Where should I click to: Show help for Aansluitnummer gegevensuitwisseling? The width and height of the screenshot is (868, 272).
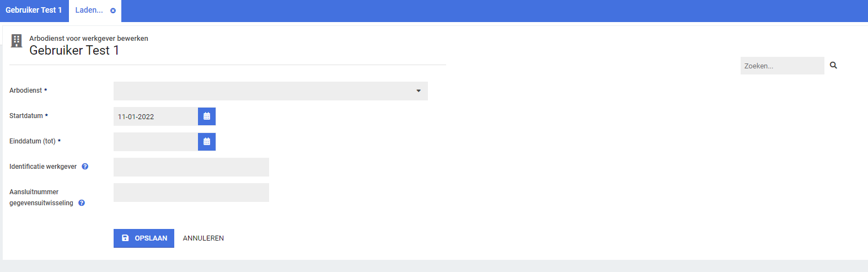coord(82,203)
